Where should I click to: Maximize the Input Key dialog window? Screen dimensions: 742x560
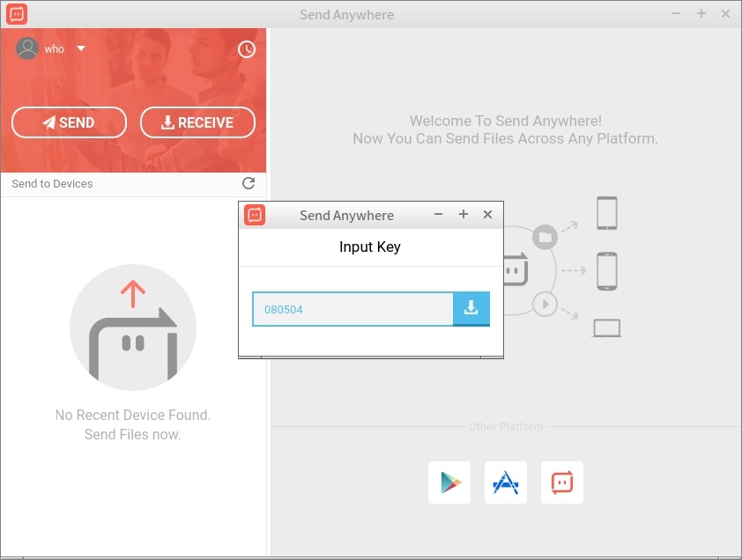click(x=463, y=215)
